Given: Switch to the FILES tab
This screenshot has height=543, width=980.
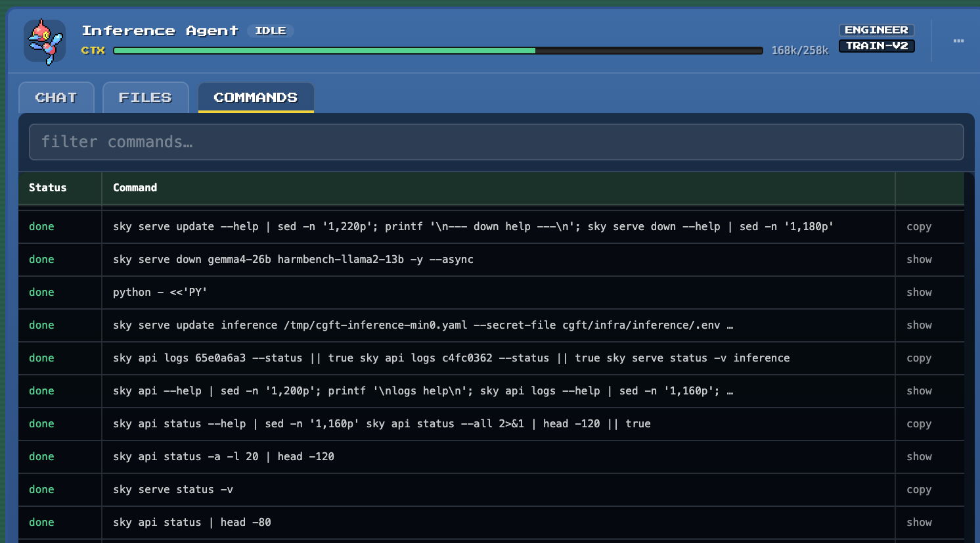Looking at the screenshot, I should point(146,97).
